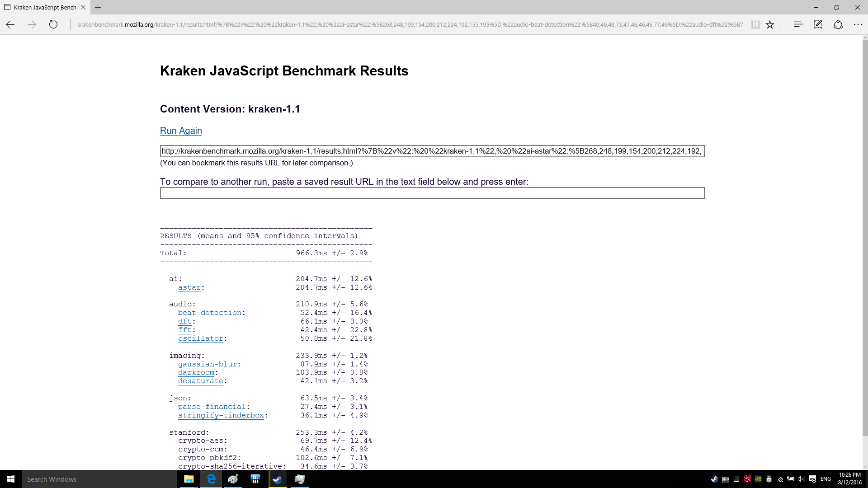Open Reading view book icon
This screenshot has height=488, width=868.
pyautogui.click(x=755, y=25)
